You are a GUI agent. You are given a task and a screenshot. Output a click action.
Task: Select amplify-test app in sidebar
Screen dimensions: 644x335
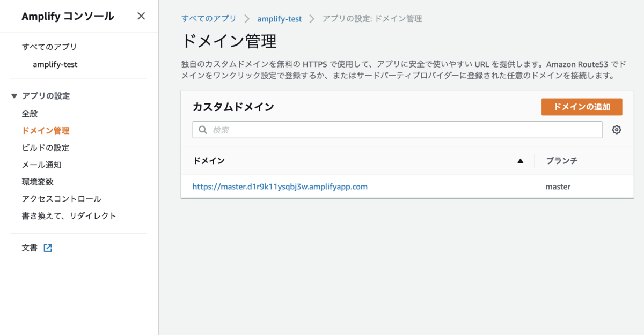click(x=55, y=64)
